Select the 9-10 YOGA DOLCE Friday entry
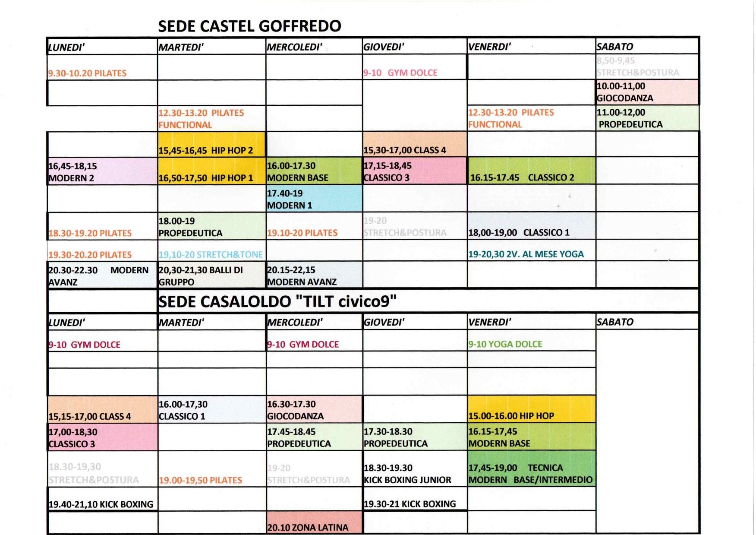 pyautogui.click(x=505, y=344)
